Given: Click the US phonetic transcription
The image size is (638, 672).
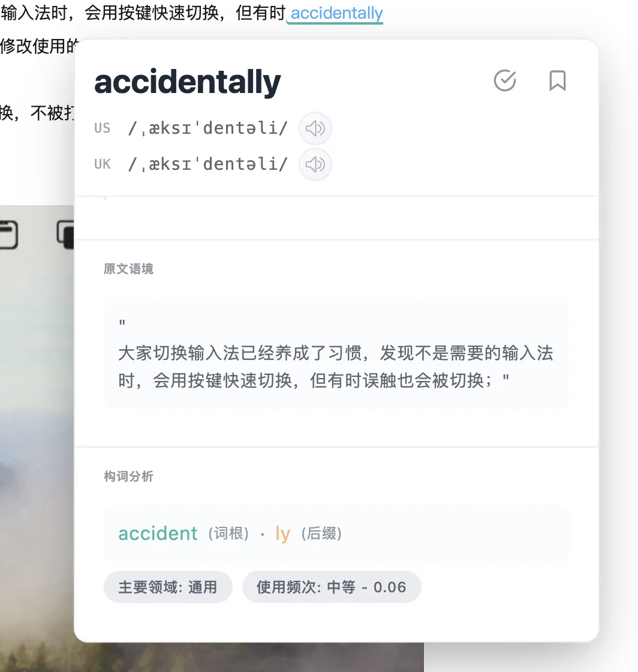Looking at the screenshot, I should [208, 128].
